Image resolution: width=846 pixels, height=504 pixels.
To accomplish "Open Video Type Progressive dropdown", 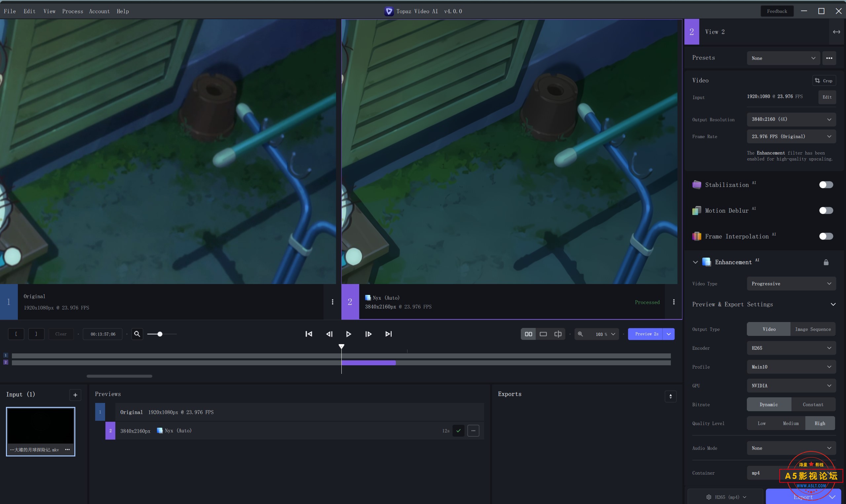I will click(x=791, y=284).
